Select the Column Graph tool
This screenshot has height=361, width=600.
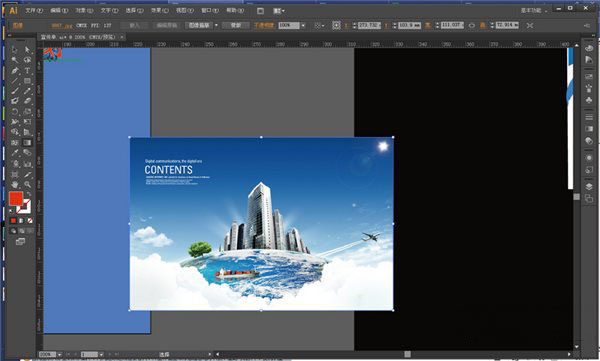[x=28, y=164]
